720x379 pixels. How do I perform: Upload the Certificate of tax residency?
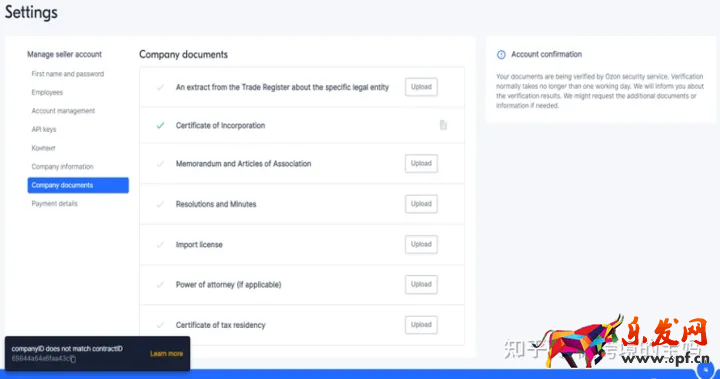tap(421, 325)
